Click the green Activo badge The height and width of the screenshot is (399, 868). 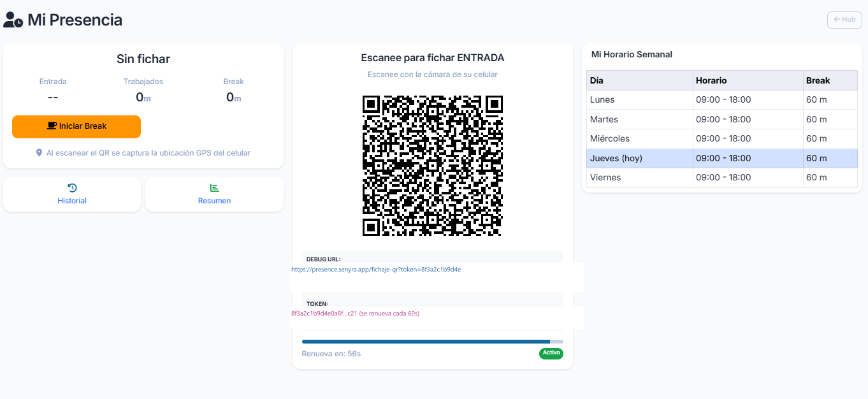[x=551, y=353]
